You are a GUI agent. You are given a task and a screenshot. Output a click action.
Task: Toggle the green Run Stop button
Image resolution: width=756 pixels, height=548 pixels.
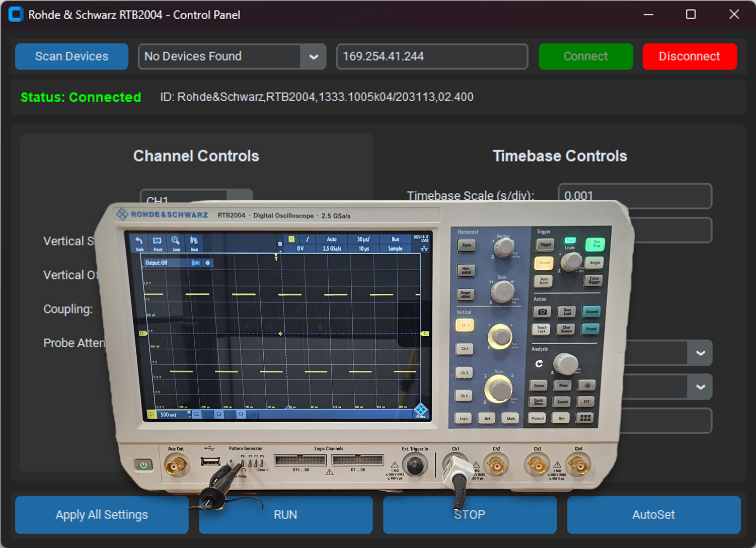pos(596,245)
